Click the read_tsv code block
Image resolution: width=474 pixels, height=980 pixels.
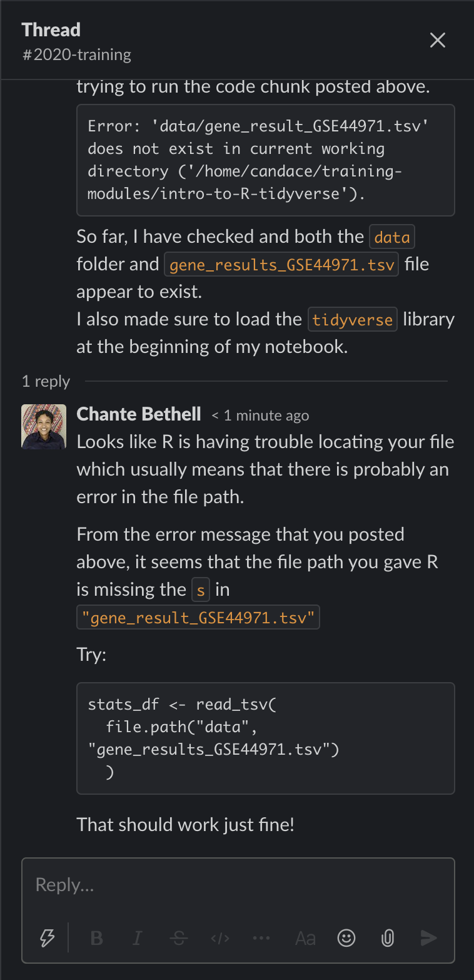tap(265, 738)
